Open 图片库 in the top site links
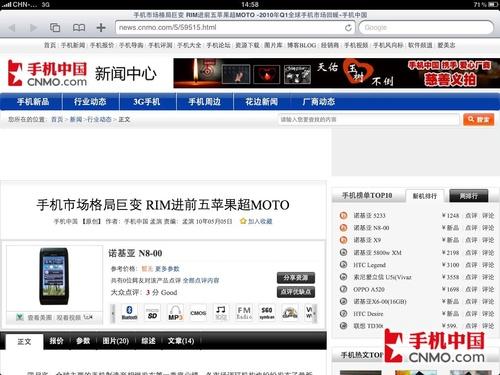Image resolution: width=500 pixels, height=375 pixels. [273, 45]
